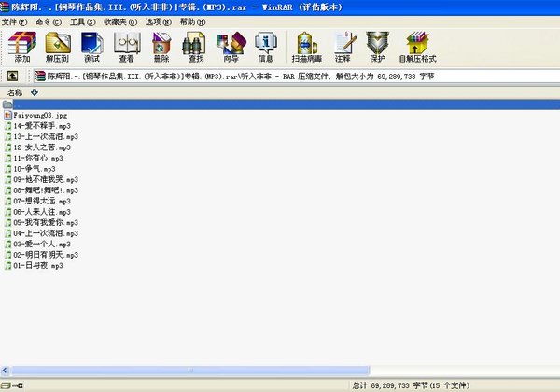The image size is (560, 392).
Task: Select file 12-女人之苦.mp3
Action: (42, 147)
